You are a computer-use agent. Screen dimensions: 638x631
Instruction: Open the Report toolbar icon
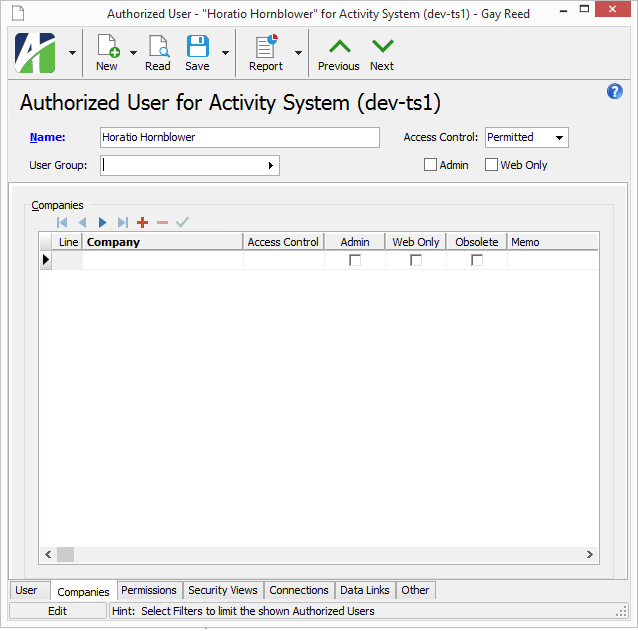(x=266, y=53)
